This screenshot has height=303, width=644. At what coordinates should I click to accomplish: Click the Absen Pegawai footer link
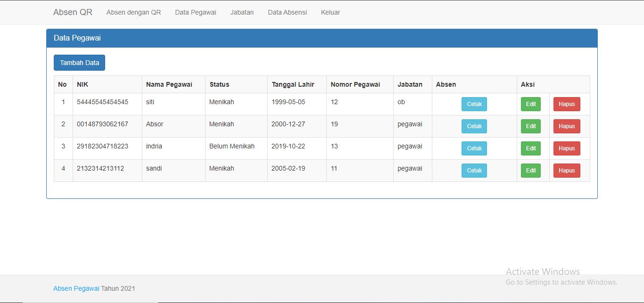(x=76, y=288)
